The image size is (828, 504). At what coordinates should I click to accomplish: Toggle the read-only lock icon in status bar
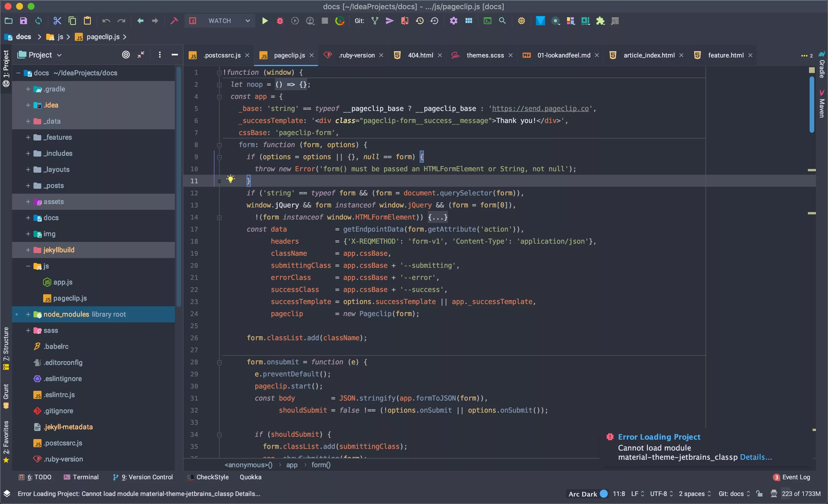[759, 493]
